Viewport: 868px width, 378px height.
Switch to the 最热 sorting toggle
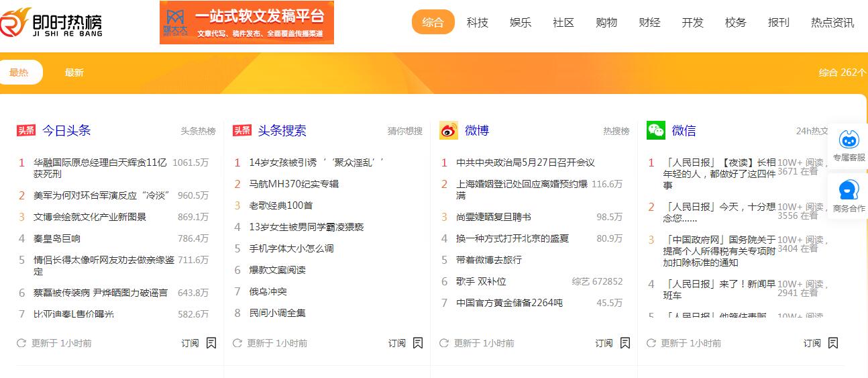tap(19, 73)
